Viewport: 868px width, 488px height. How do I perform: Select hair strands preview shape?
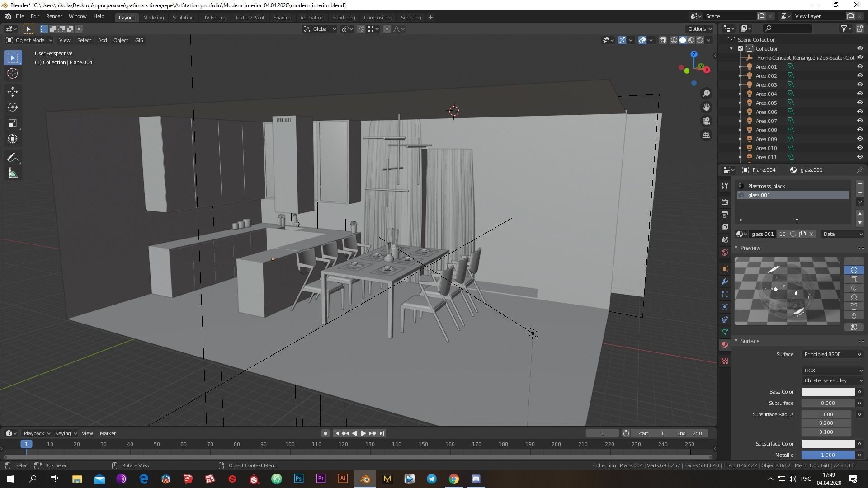point(854,288)
